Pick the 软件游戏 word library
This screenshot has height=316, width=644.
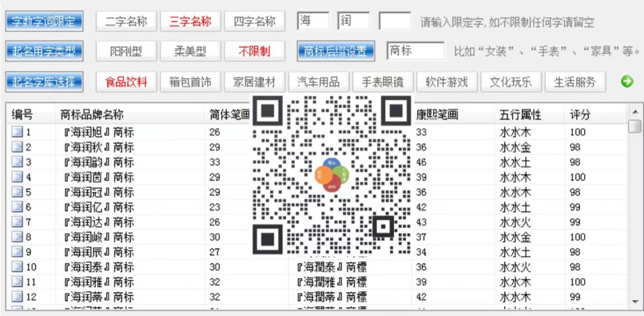447,82
